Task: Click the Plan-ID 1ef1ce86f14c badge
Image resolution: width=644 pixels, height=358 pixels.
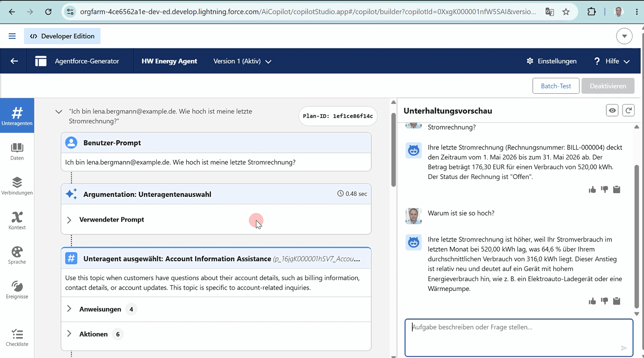Action: 338,116
